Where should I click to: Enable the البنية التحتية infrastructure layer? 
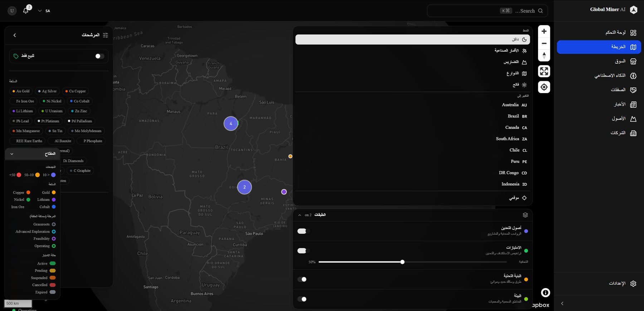pos(302,279)
